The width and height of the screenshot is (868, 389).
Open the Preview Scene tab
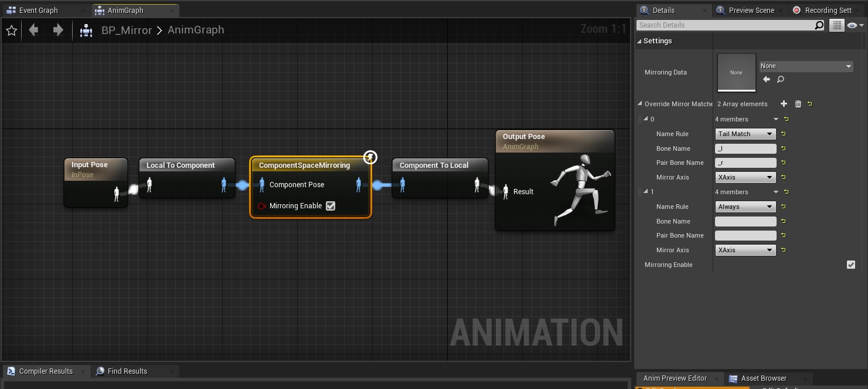click(x=751, y=11)
